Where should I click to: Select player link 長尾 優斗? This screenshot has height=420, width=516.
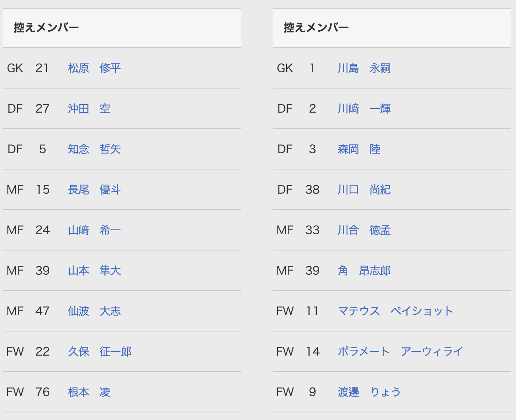[94, 190]
